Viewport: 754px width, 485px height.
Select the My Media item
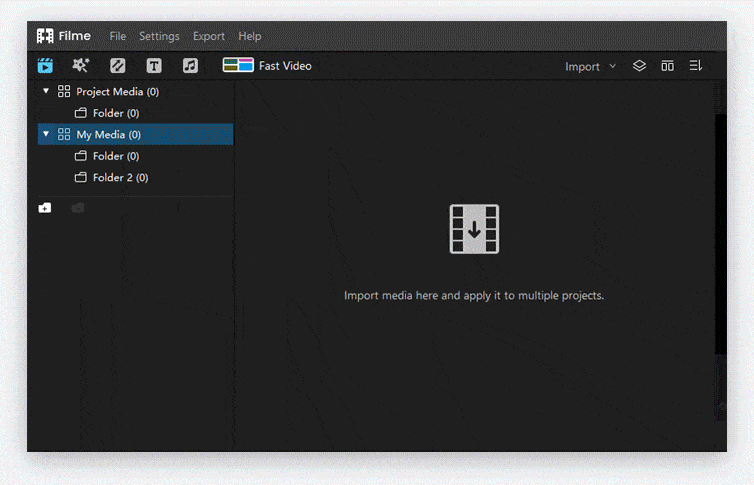pyautogui.click(x=108, y=134)
